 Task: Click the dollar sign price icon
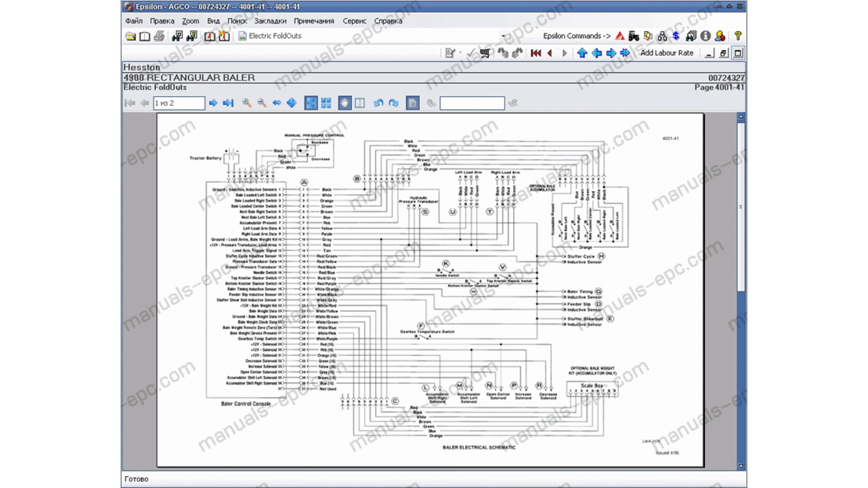click(676, 36)
